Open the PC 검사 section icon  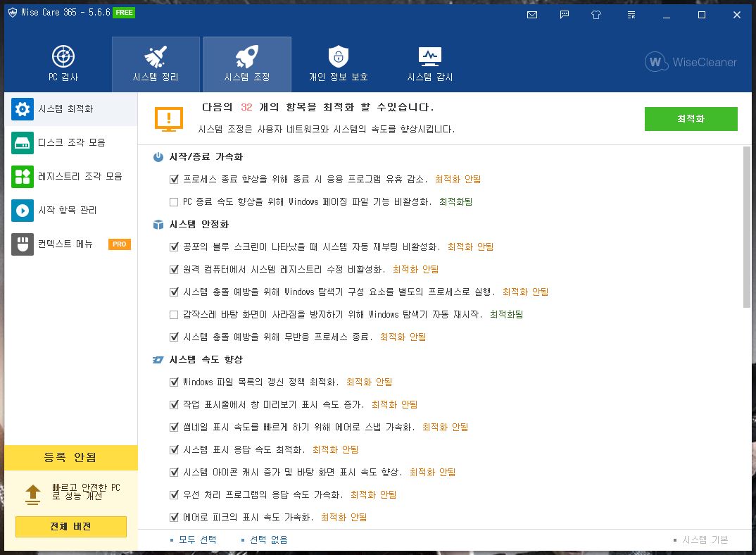[x=63, y=56]
